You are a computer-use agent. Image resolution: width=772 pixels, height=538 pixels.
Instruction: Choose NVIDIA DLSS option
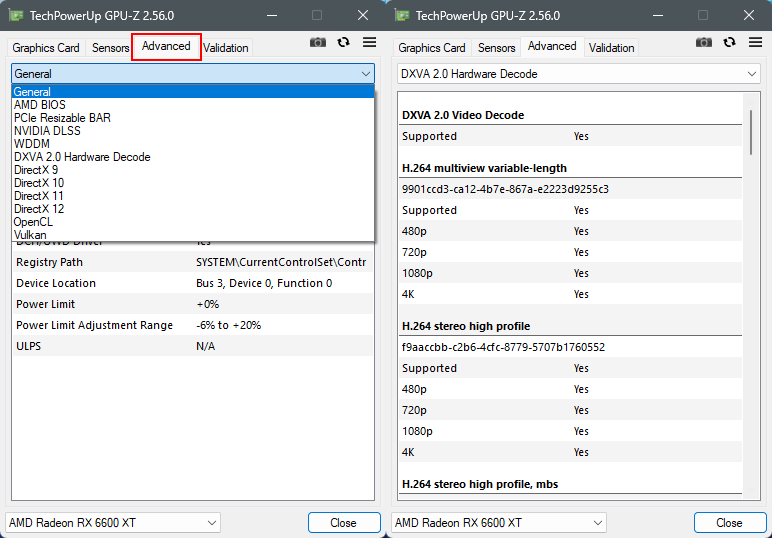(x=193, y=131)
